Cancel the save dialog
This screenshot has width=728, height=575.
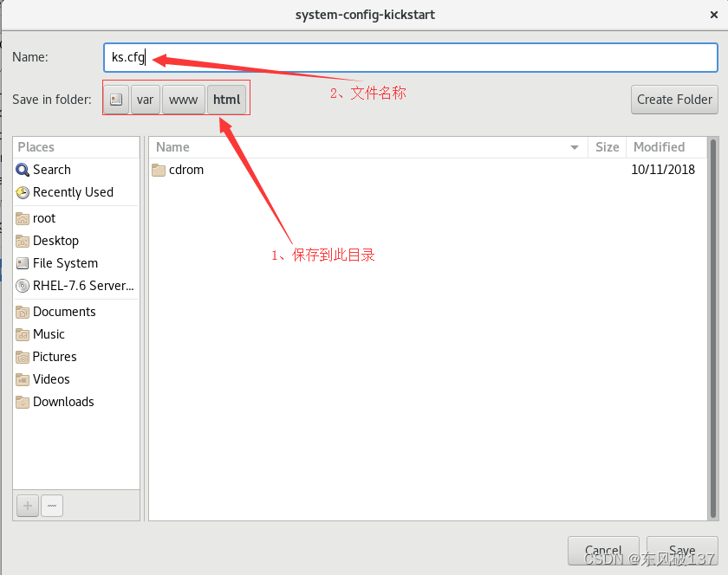coord(603,551)
